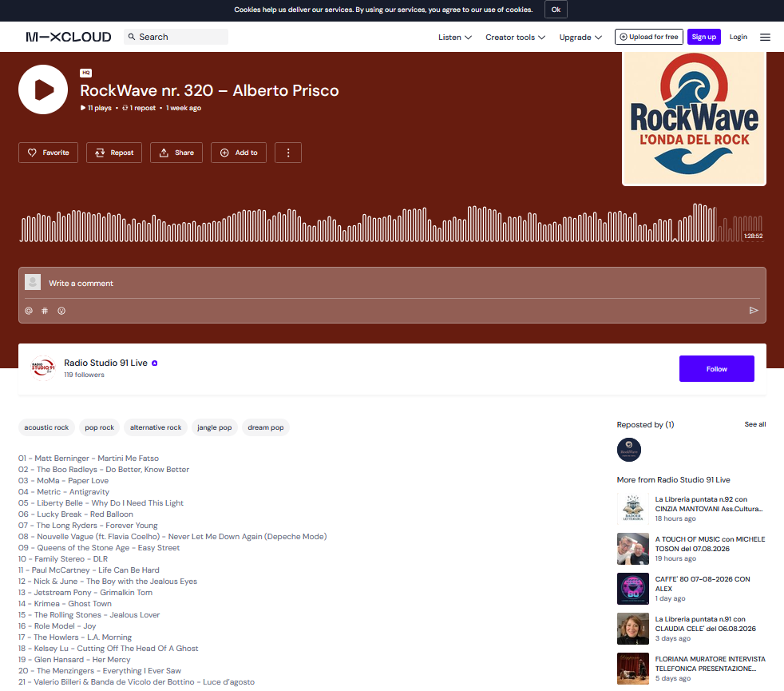Screen dimensions: 784x691
Task: Select the dream pop tag
Action: coord(266,427)
